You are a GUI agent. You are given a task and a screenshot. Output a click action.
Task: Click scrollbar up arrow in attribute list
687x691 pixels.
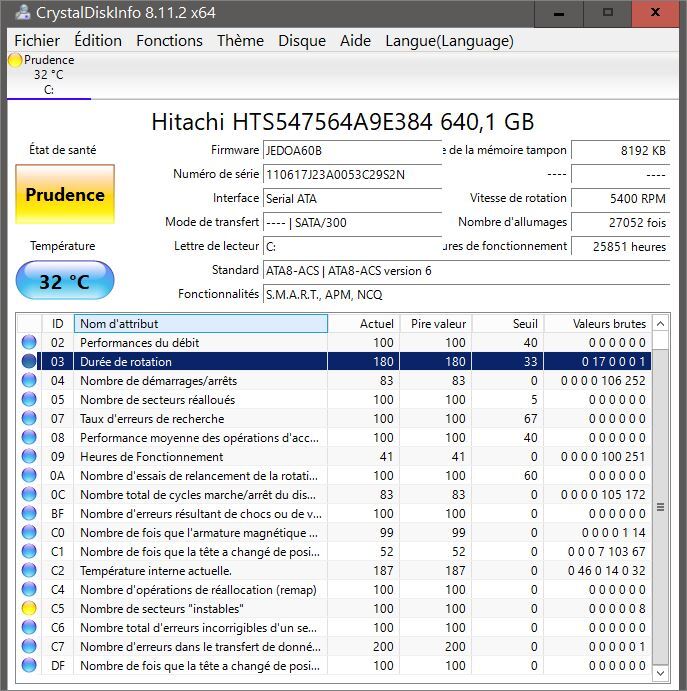(660, 324)
